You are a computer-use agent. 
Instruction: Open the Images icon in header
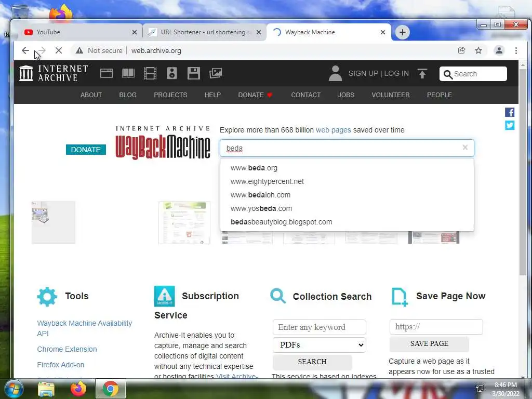216,73
